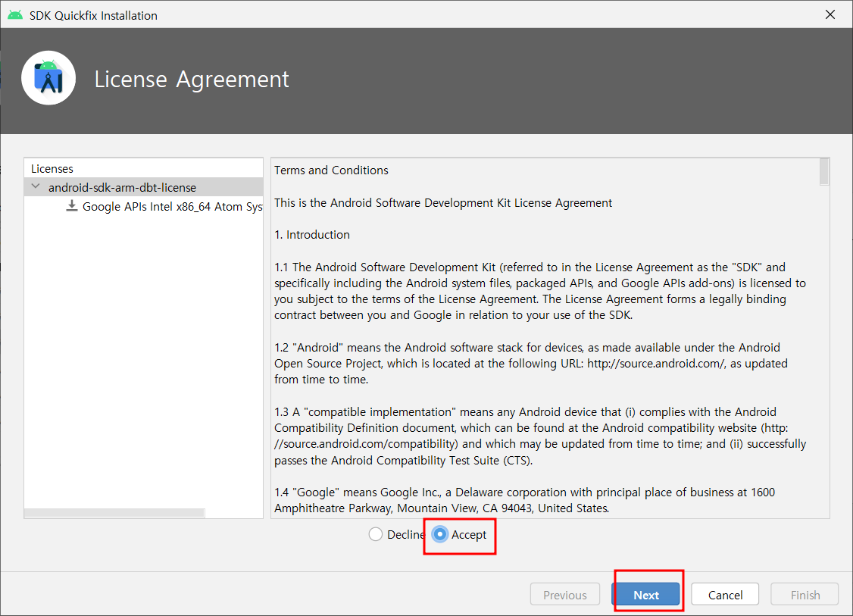
Task: Click the paragraph starting '1.2 "Android" means'
Action: 531,364
